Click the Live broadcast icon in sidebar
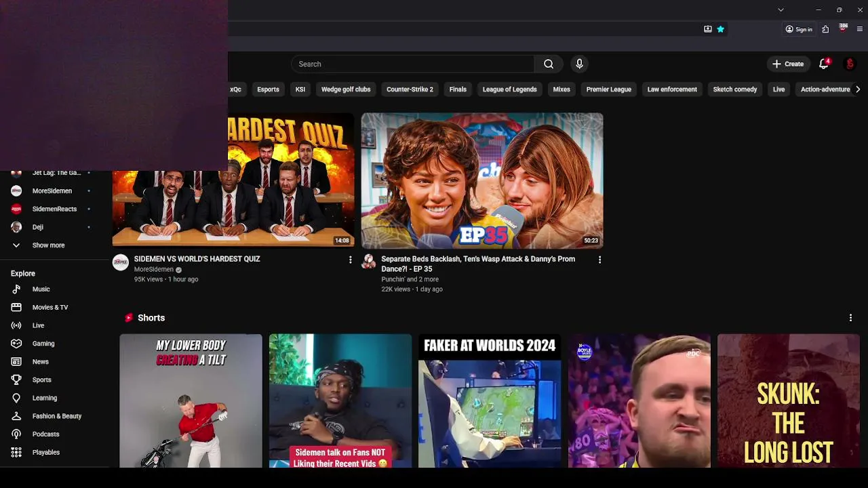 pyautogui.click(x=16, y=325)
